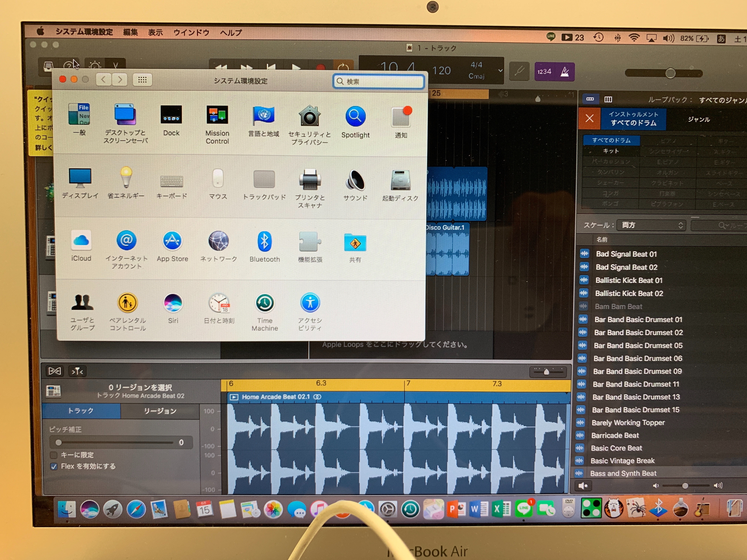The height and width of the screenshot is (560, 747).
Task: Click the show-all grid button
Action: coord(142,80)
